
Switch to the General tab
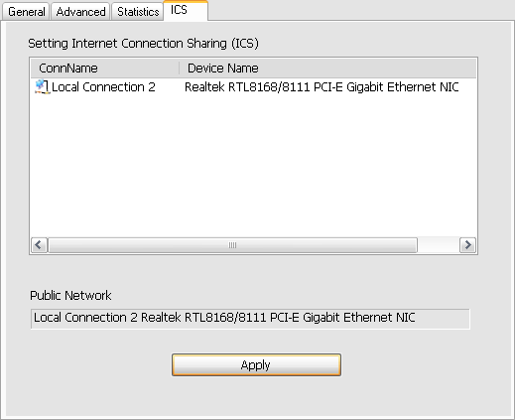(26, 12)
